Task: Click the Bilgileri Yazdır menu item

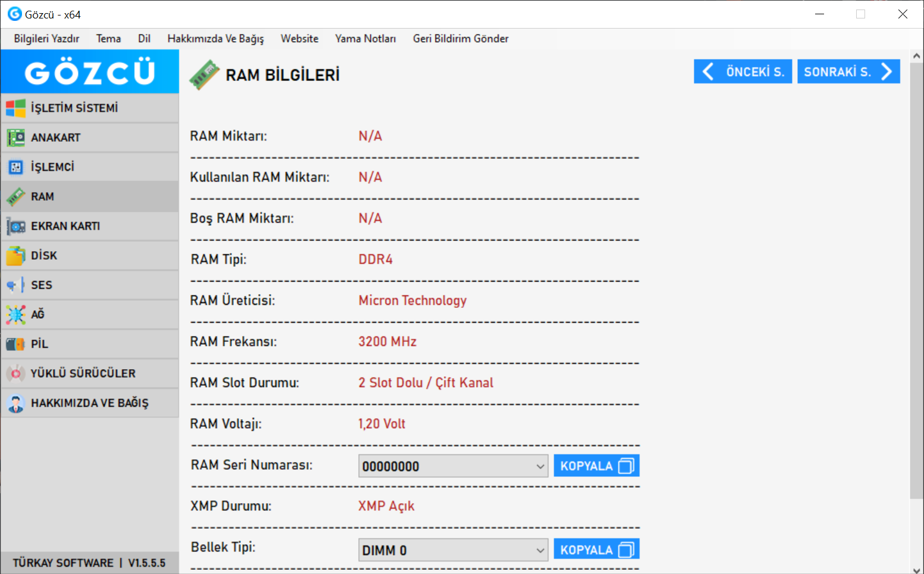Action: coord(46,39)
